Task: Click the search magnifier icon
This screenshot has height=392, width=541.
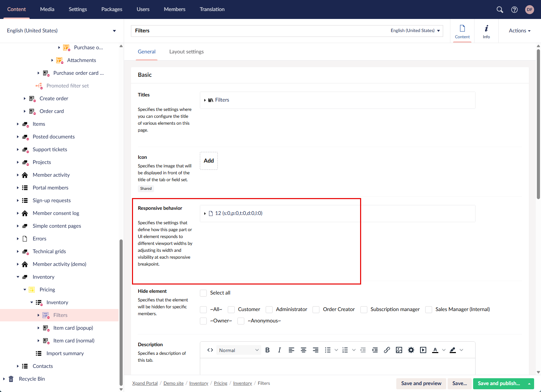Action: 500,10
